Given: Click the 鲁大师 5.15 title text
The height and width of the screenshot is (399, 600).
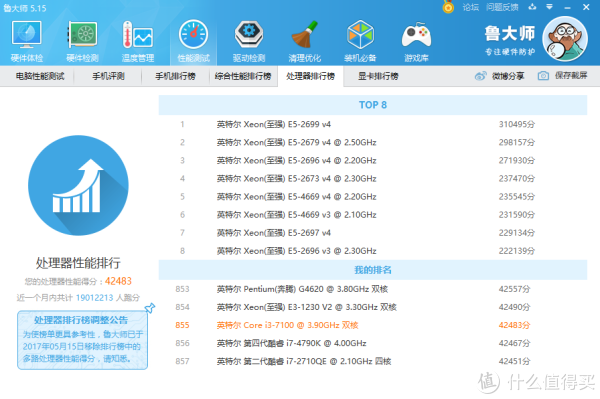Looking at the screenshot, I should click(x=25, y=8).
